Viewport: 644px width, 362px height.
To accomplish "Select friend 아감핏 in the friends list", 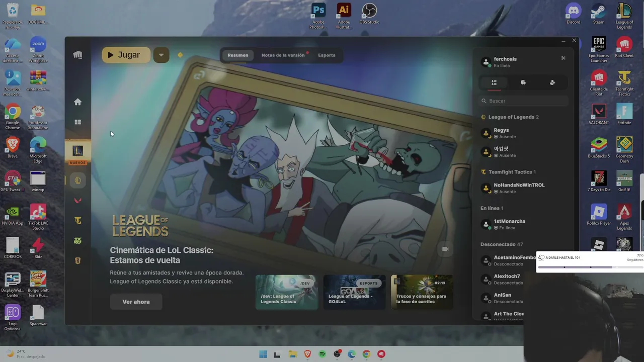I will point(523,152).
